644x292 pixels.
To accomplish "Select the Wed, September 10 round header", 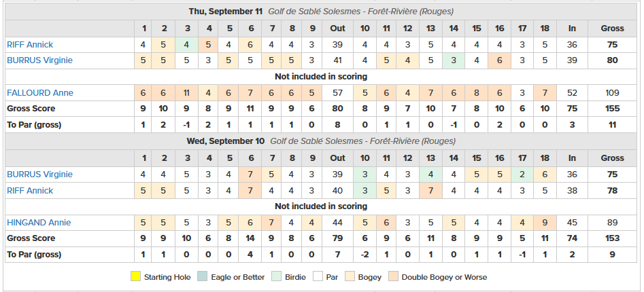I will (321, 141).
